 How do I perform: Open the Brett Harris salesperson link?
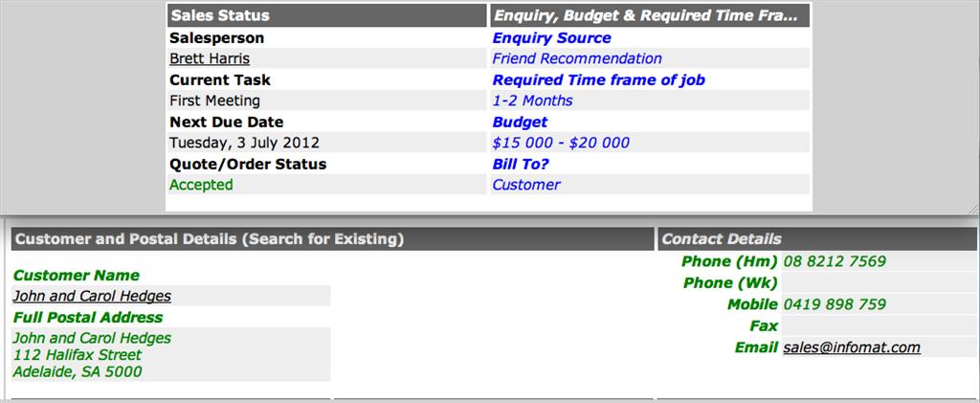click(x=210, y=58)
